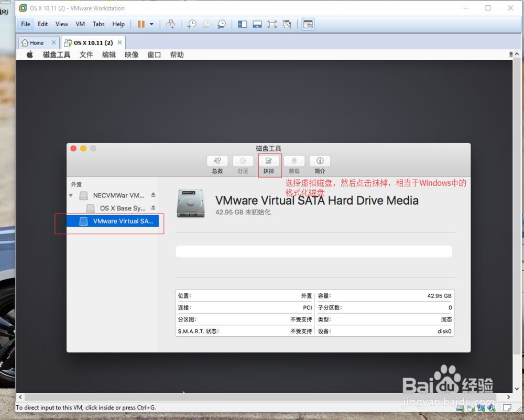Take a snapshot of this virtual machine
This screenshot has height=420, width=524.
click(x=192, y=24)
